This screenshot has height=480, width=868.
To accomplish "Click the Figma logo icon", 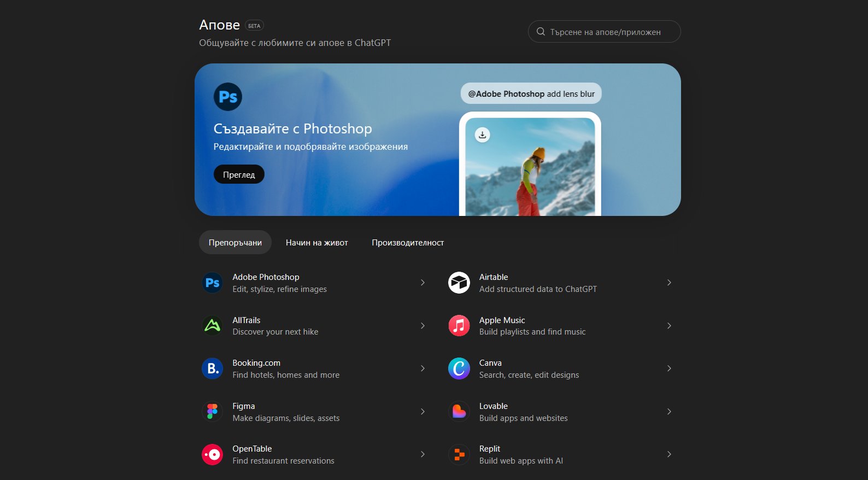I will click(x=212, y=412).
